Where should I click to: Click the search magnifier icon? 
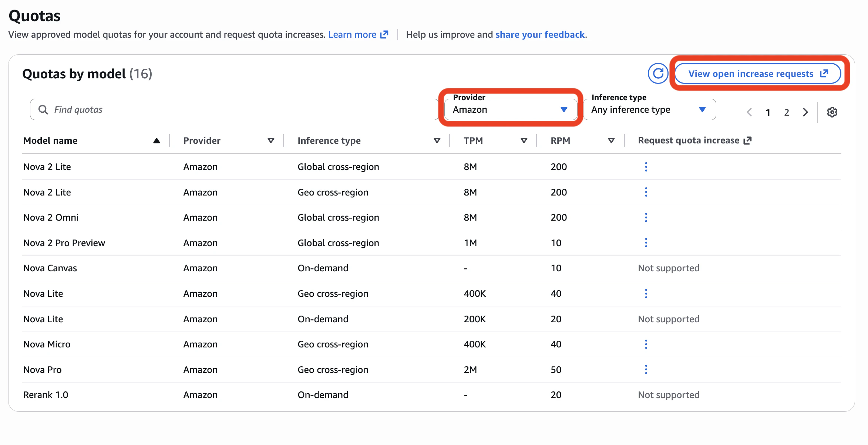pos(43,110)
